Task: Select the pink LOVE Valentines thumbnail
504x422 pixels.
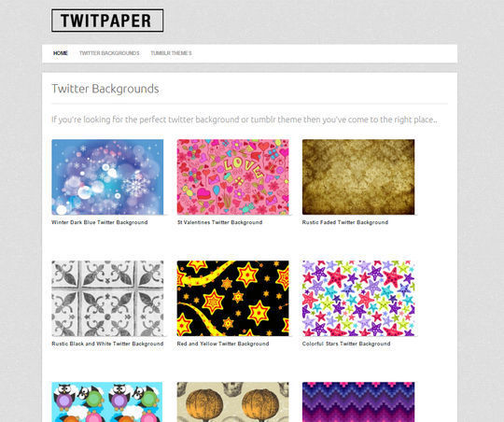Action: pos(232,176)
